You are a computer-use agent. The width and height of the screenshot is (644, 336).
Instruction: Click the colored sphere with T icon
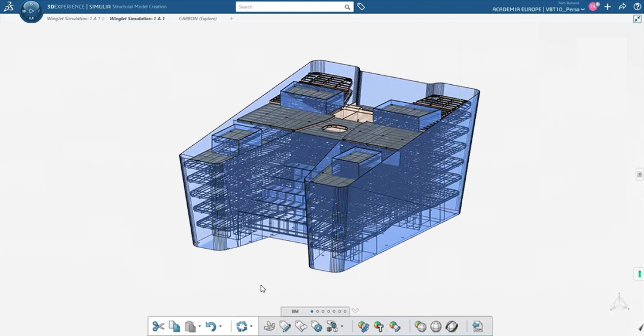(x=379, y=326)
